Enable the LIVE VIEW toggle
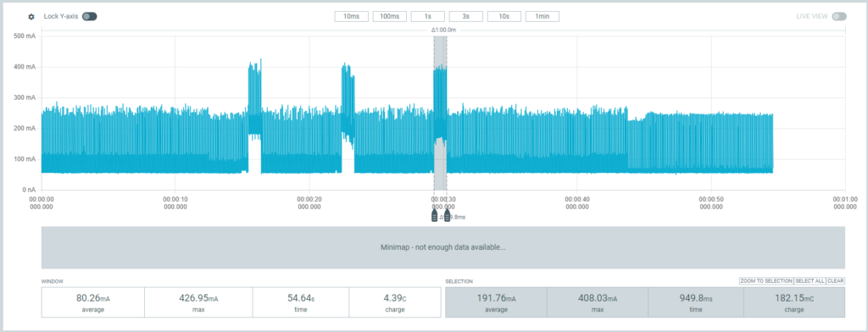This screenshot has width=868, height=332. [x=839, y=17]
